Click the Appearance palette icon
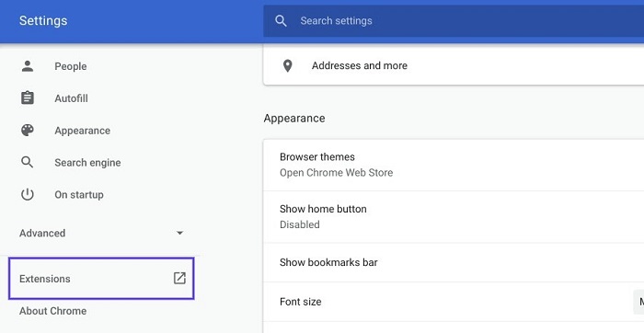Viewport: 644px width, 333px height. [28, 130]
